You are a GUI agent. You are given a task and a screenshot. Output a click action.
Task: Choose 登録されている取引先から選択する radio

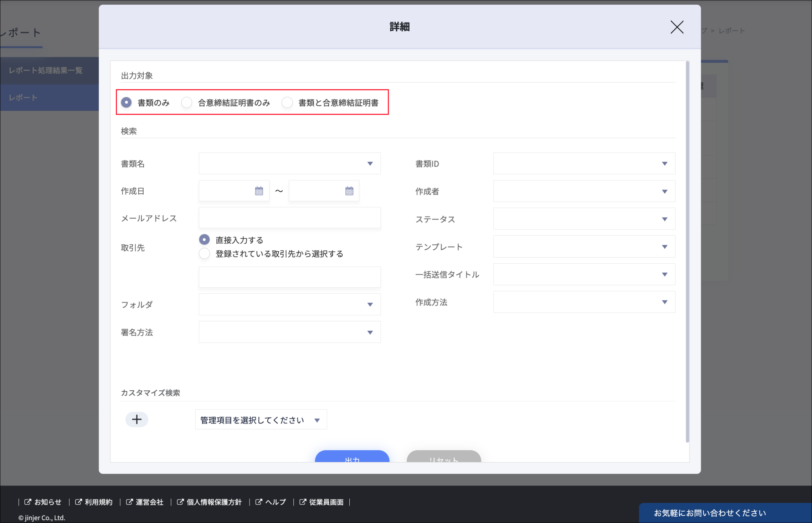pyautogui.click(x=205, y=254)
